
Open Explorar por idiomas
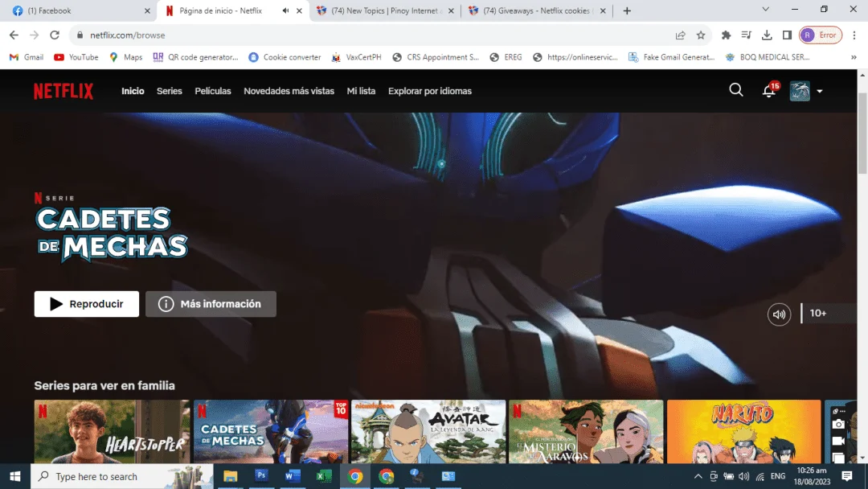click(x=429, y=91)
